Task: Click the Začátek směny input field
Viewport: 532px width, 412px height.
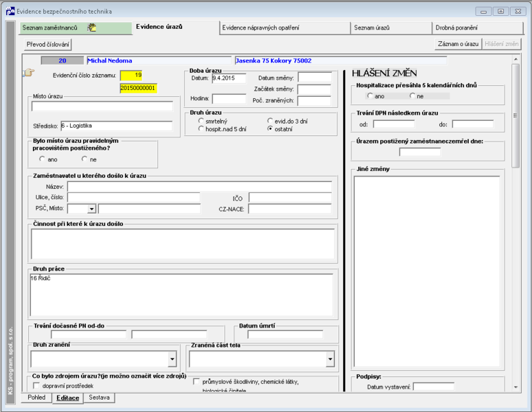Action: [x=315, y=89]
